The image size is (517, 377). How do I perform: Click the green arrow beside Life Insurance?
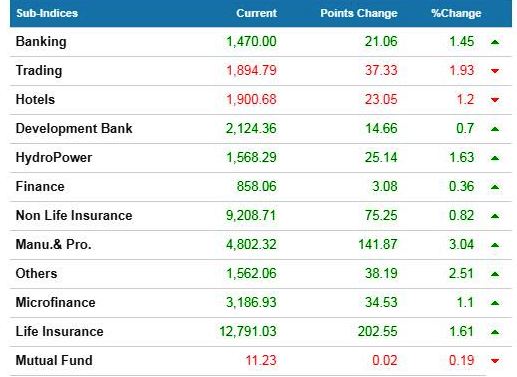(x=495, y=332)
